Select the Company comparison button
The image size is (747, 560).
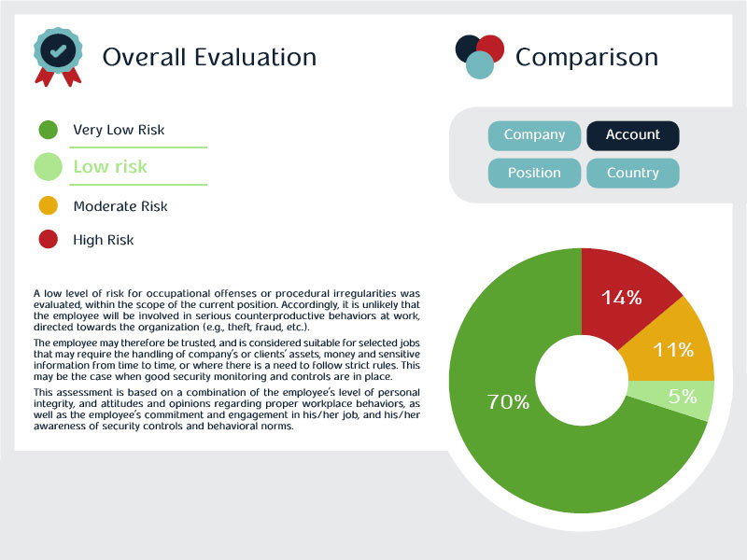(534, 135)
